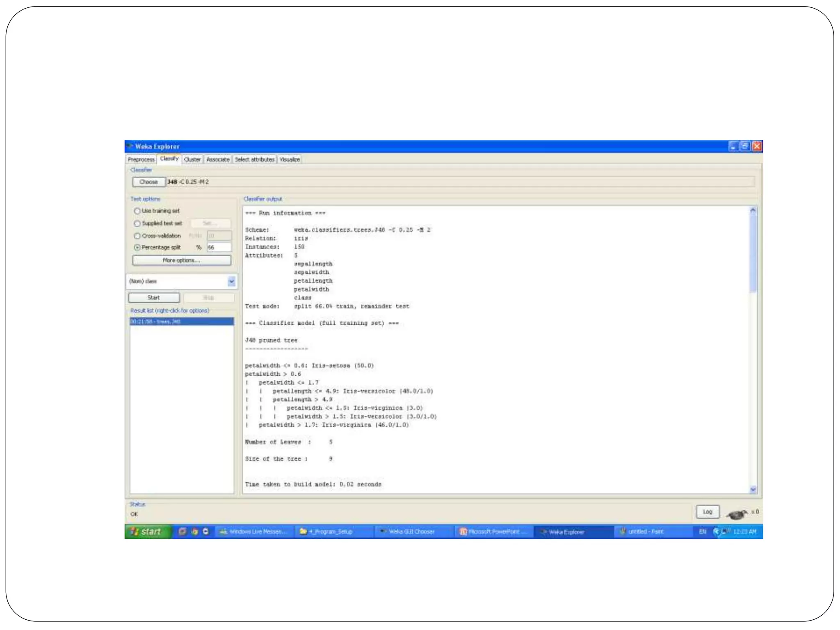Open Windows Live Messenger from taskbar

pyautogui.click(x=252, y=532)
